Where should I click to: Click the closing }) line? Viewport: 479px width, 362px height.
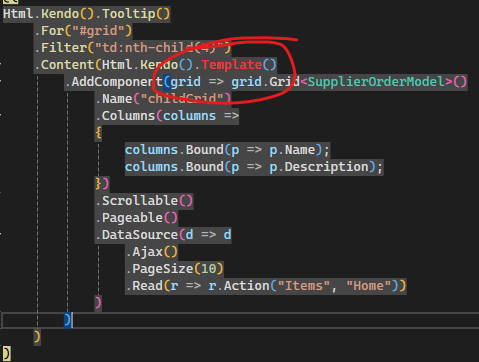[102, 184]
